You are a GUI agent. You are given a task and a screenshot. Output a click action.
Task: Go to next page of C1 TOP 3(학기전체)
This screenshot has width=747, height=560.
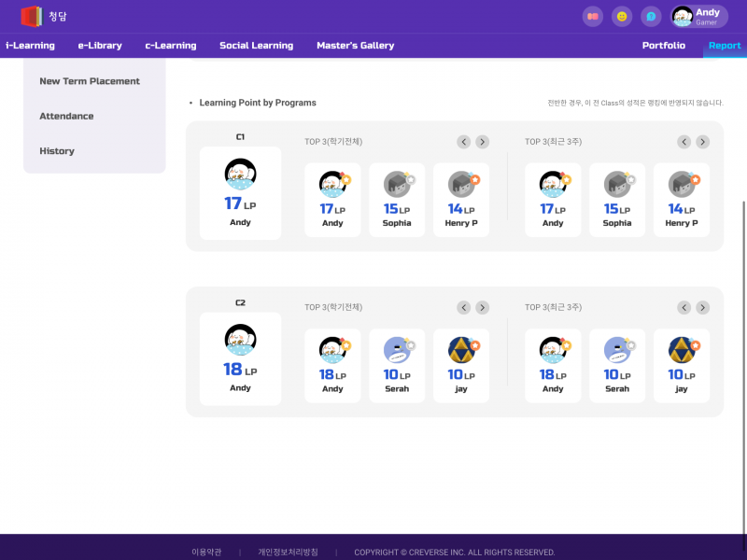coord(482,142)
